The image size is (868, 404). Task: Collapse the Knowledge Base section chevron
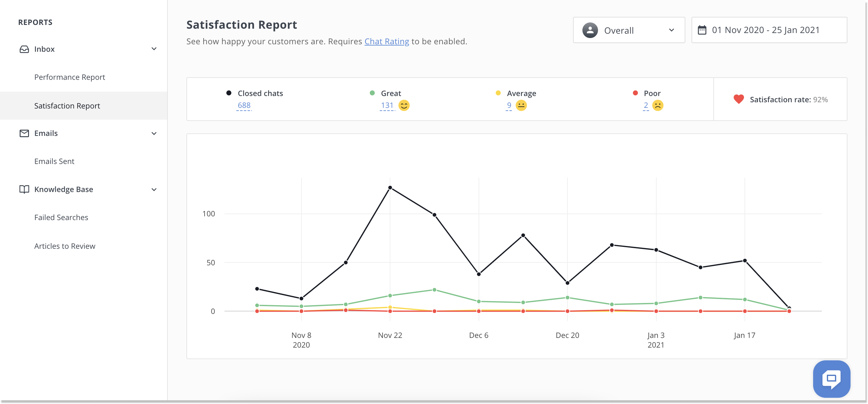click(154, 190)
